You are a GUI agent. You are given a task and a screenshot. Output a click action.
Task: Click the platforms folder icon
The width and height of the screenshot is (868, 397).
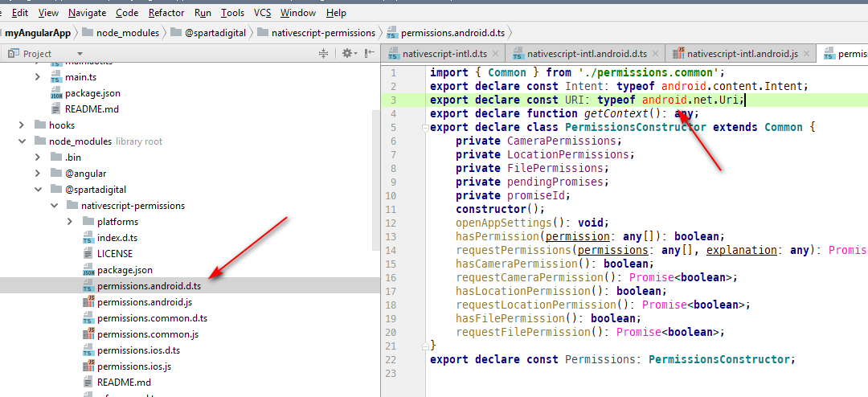coord(88,222)
